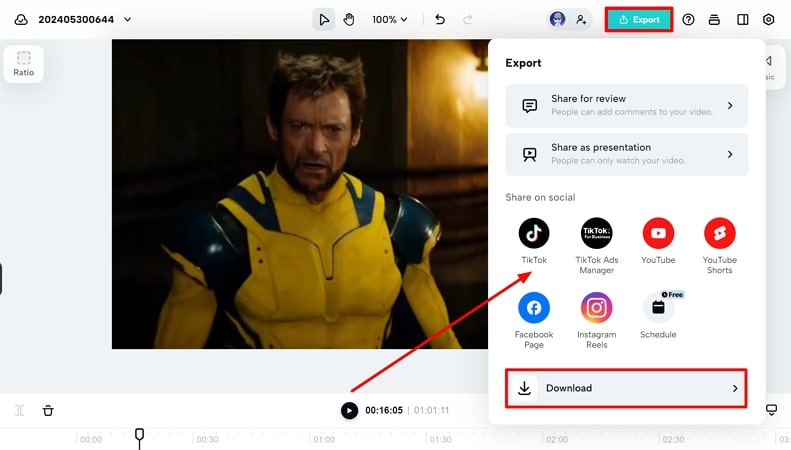Image resolution: width=791 pixels, height=450 pixels.
Task: Select TikTok Ads Manager icon
Action: click(596, 234)
